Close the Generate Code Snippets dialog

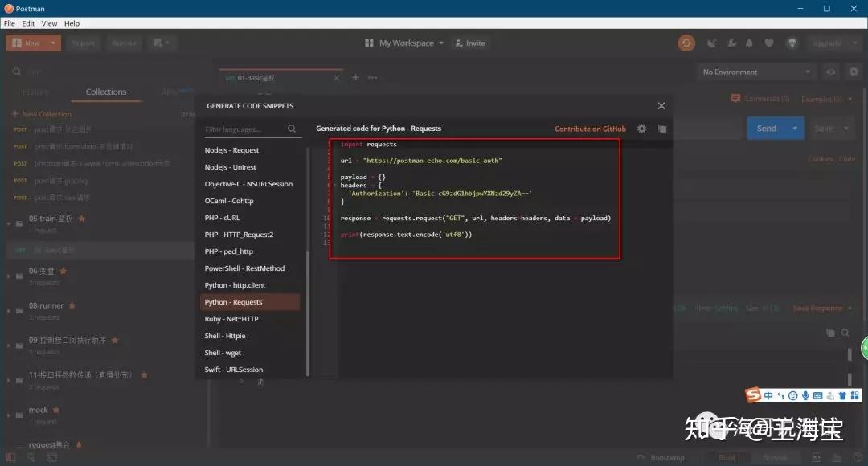click(661, 106)
